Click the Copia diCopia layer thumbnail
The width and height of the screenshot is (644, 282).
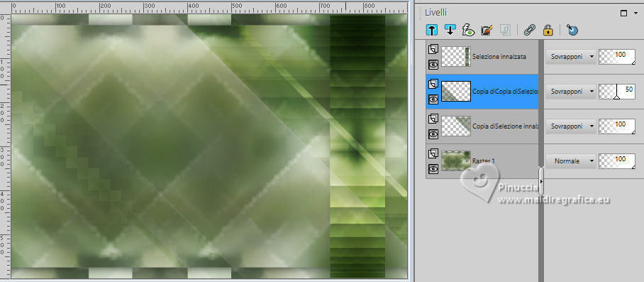click(x=456, y=92)
